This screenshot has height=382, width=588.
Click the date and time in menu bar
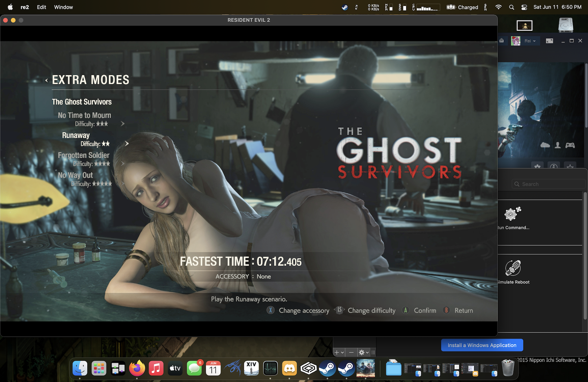tap(557, 7)
